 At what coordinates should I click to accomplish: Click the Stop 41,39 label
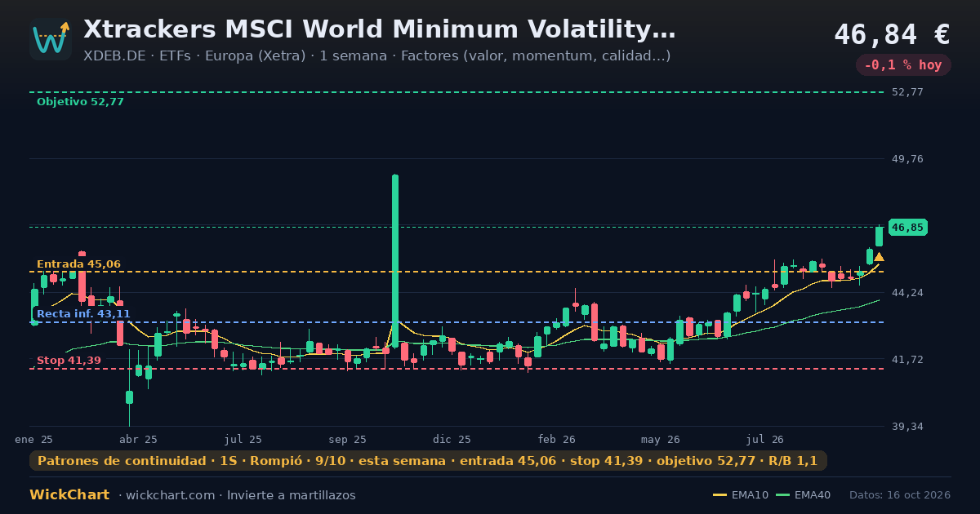(69, 361)
